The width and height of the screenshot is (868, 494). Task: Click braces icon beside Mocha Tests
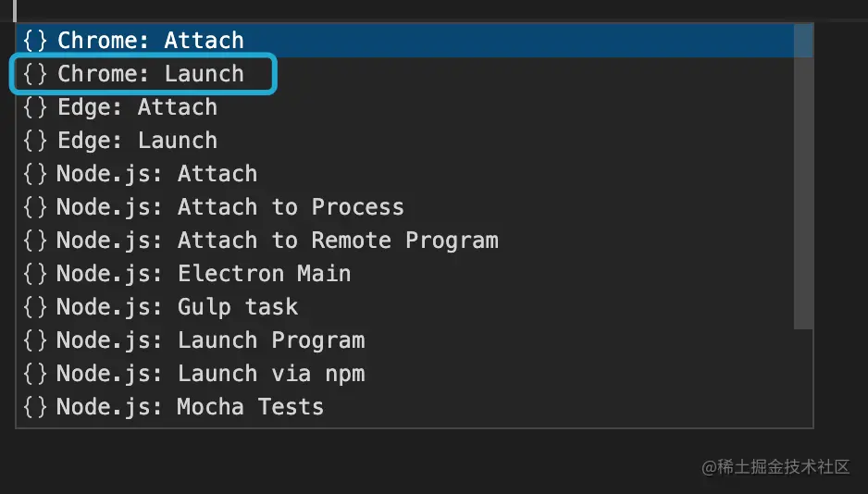tap(35, 407)
